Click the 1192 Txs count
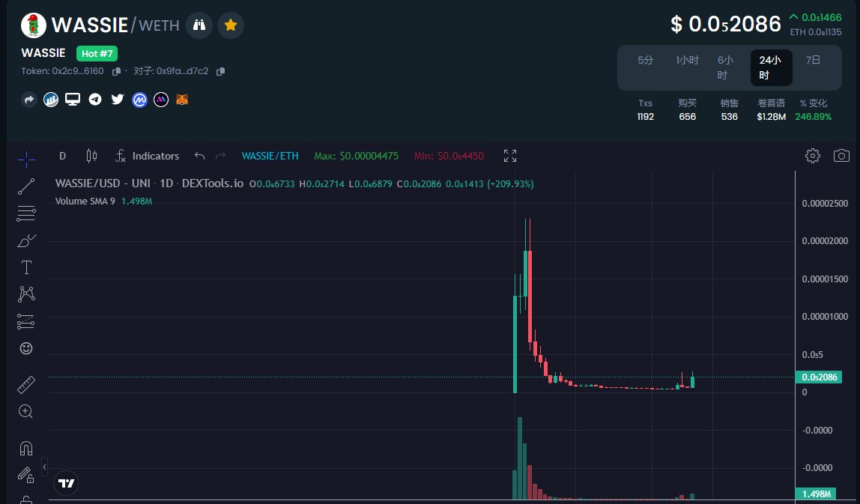 646,117
